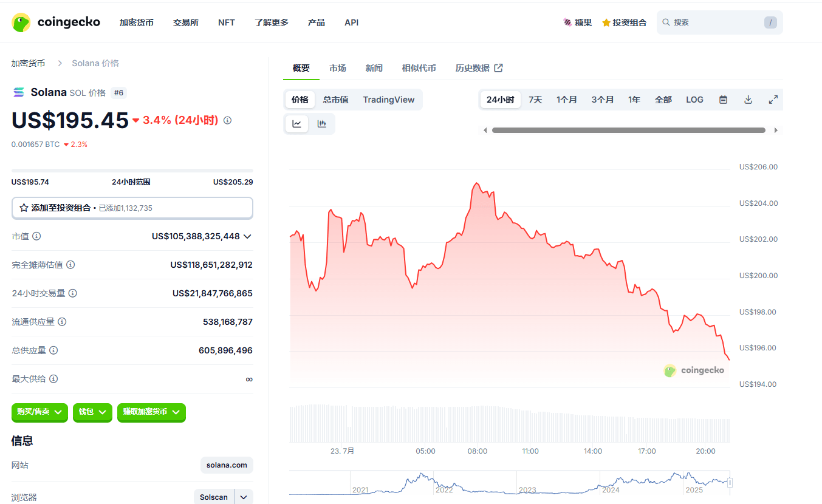Click the info icon next to 市值
Viewport: 822px width, 504px height.
(36, 236)
